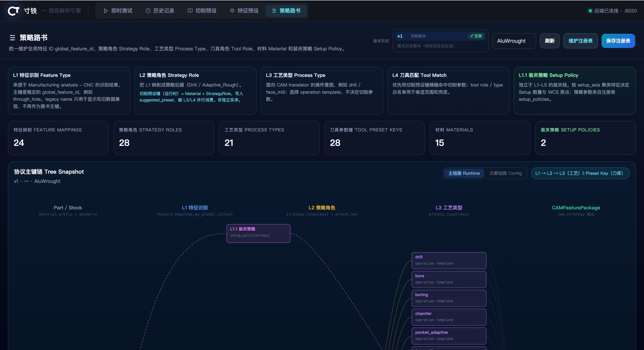
Task: Click the ✓生效 badge on v1
Action: (476, 36)
